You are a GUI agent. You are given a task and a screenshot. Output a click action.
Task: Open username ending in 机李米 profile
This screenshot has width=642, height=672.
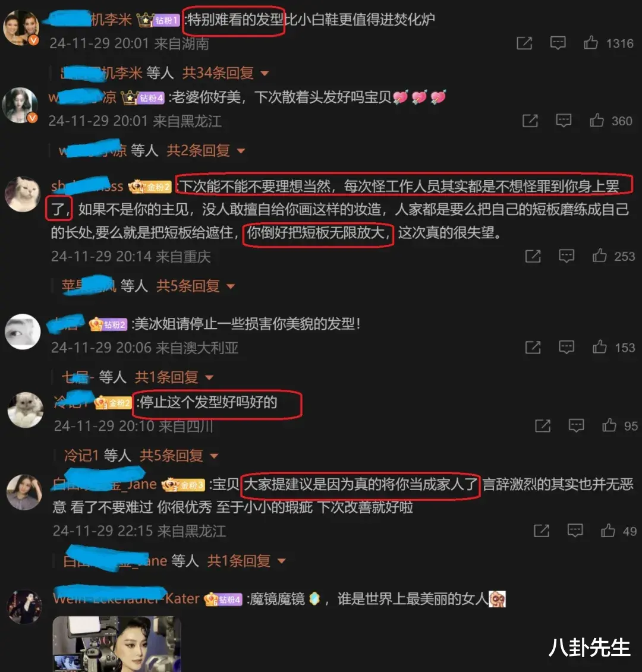90,19
